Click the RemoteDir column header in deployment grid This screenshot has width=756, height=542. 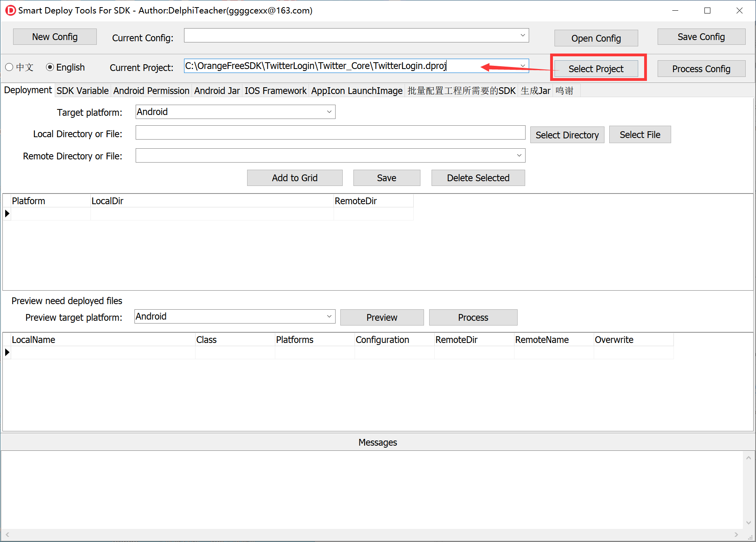coord(374,201)
